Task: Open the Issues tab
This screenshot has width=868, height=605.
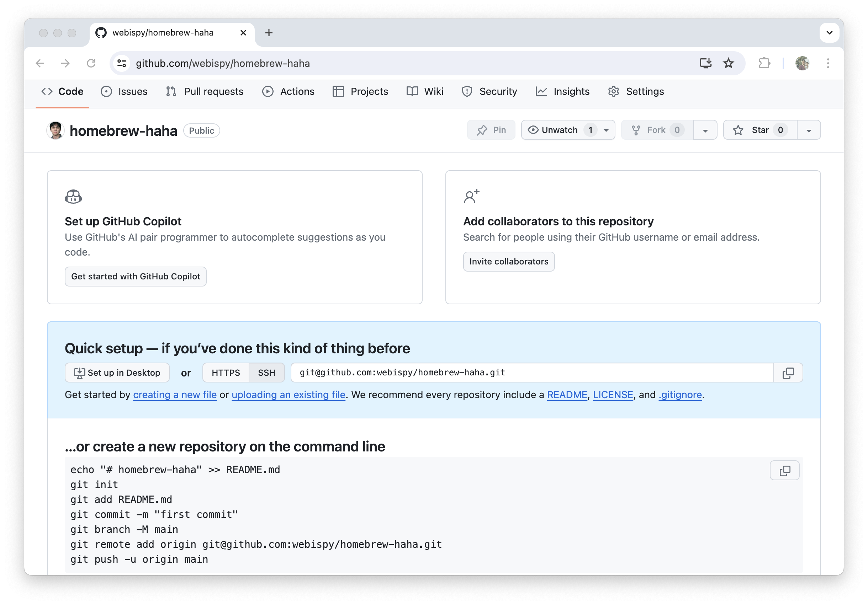Action: (124, 91)
